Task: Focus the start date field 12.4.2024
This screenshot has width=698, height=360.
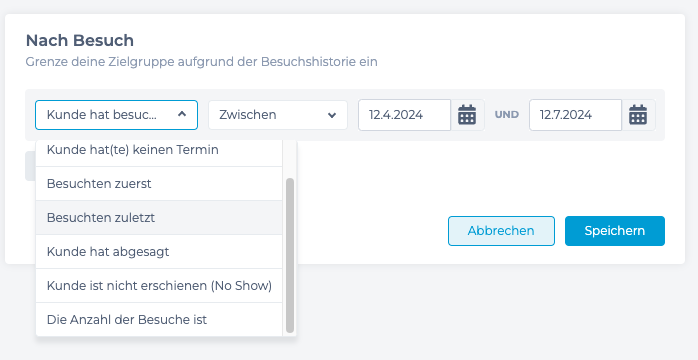Action: click(405, 115)
